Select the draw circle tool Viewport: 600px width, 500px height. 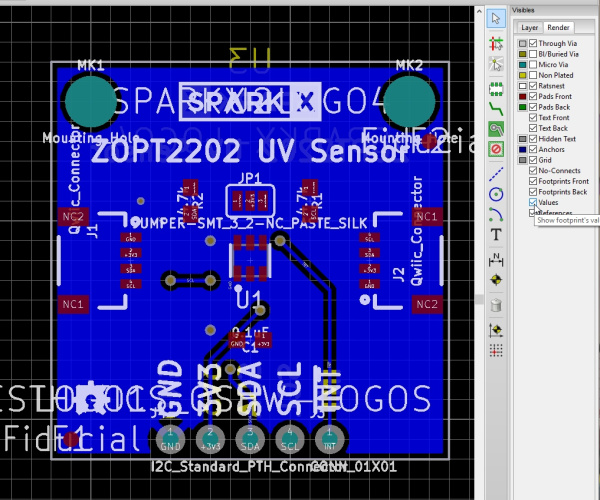[x=496, y=194]
